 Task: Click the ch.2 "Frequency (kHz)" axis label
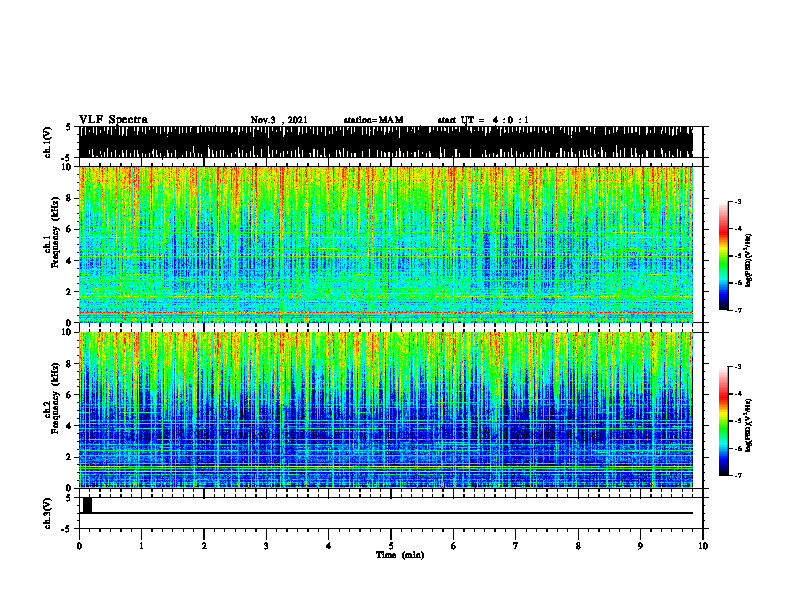(x=55, y=397)
